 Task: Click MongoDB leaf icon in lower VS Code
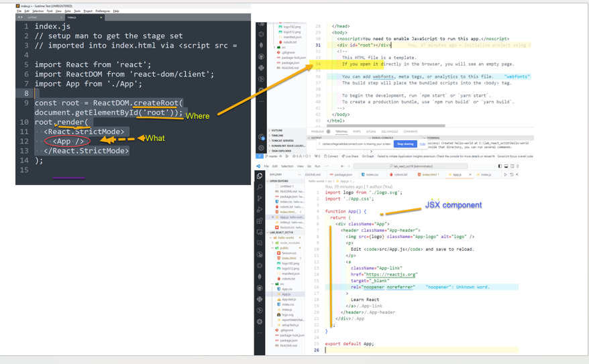tap(260, 277)
